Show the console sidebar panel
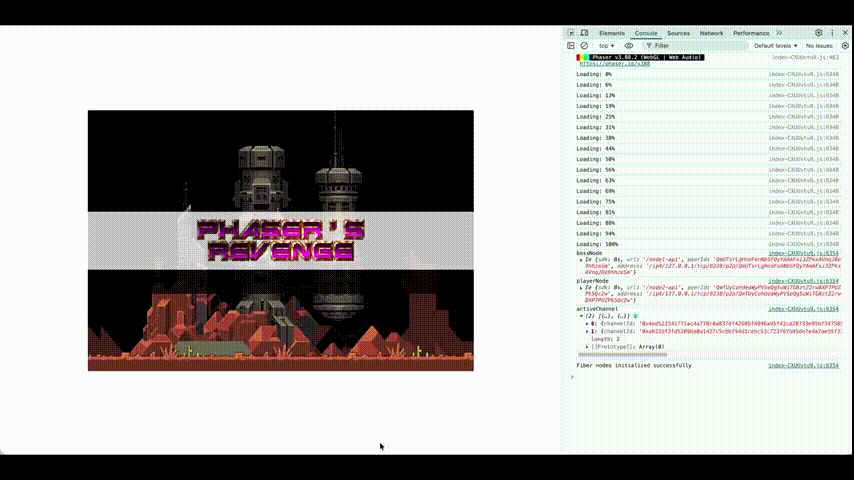 [x=571, y=45]
